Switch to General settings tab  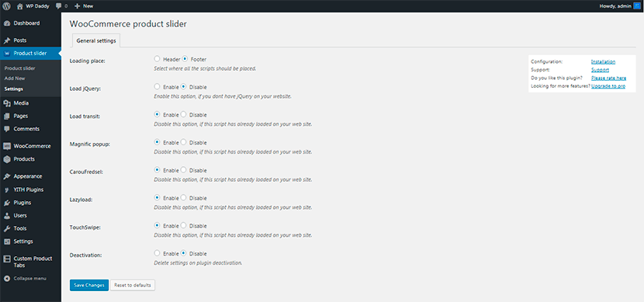tap(96, 40)
